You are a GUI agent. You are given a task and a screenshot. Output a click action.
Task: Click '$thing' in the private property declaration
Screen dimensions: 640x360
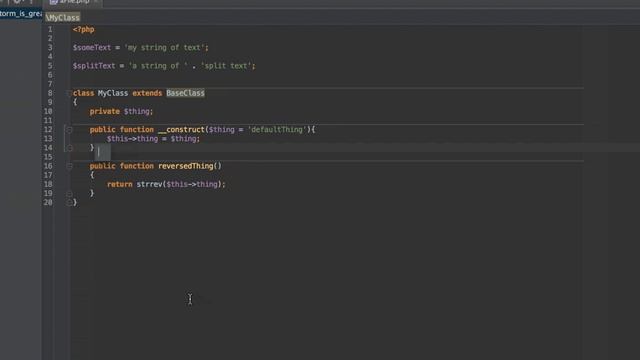[x=137, y=111]
